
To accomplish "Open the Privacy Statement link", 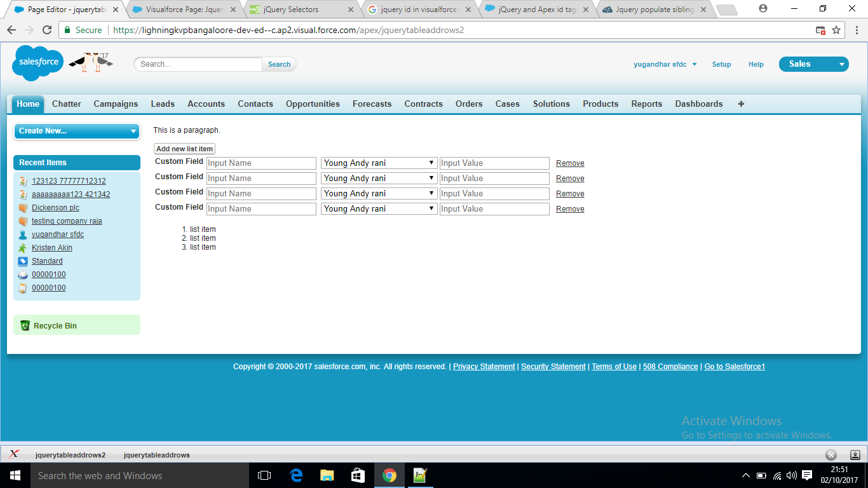I will pyautogui.click(x=484, y=367).
